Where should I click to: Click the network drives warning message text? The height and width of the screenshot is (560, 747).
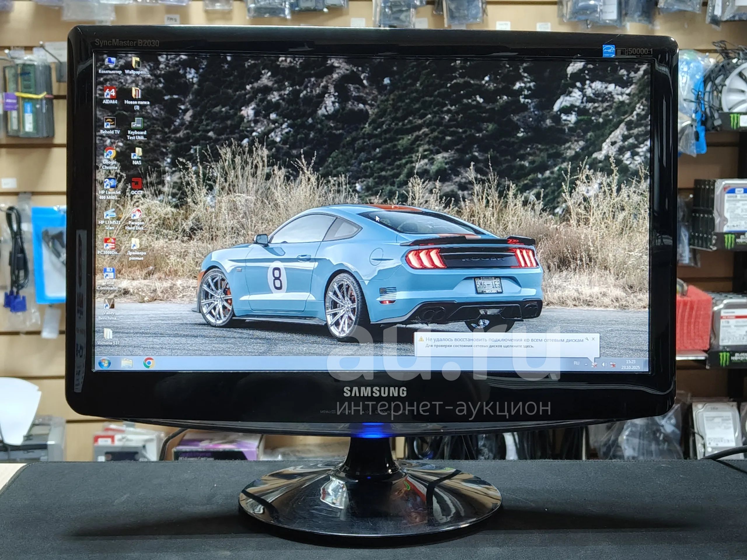[x=504, y=340]
